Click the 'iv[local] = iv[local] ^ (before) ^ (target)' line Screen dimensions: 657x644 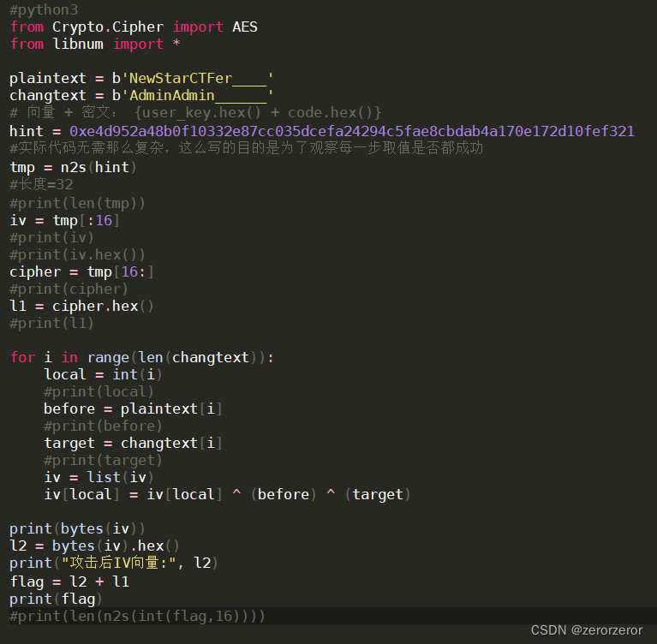[228, 495]
